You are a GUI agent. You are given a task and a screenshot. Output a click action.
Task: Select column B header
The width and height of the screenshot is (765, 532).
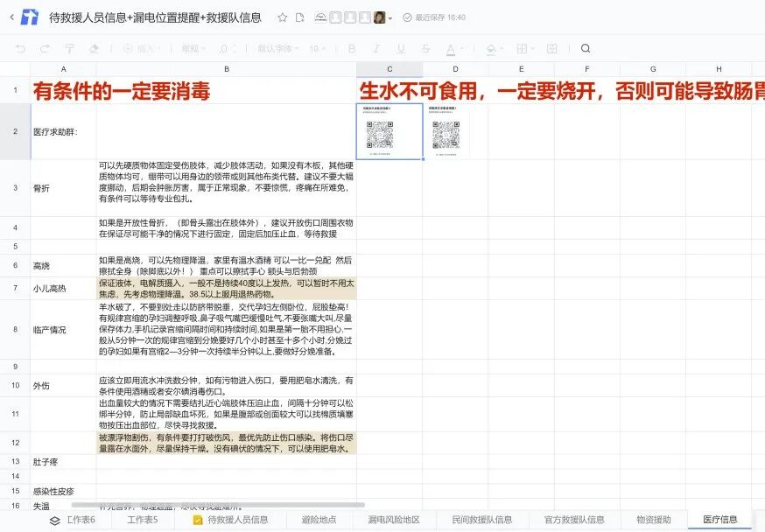coord(227,69)
